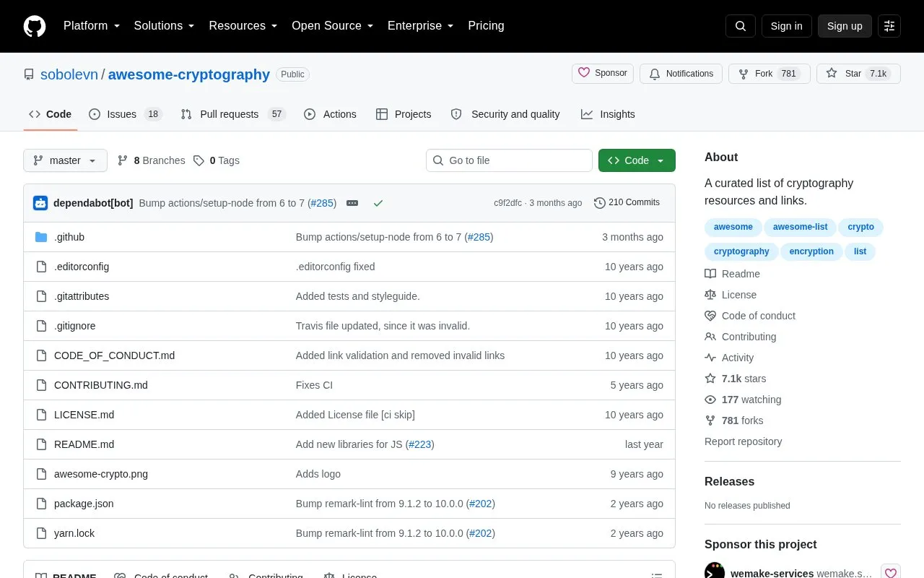The width and height of the screenshot is (924, 578).
Task: Click the Report repository link
Action: [x=743, y=441]
